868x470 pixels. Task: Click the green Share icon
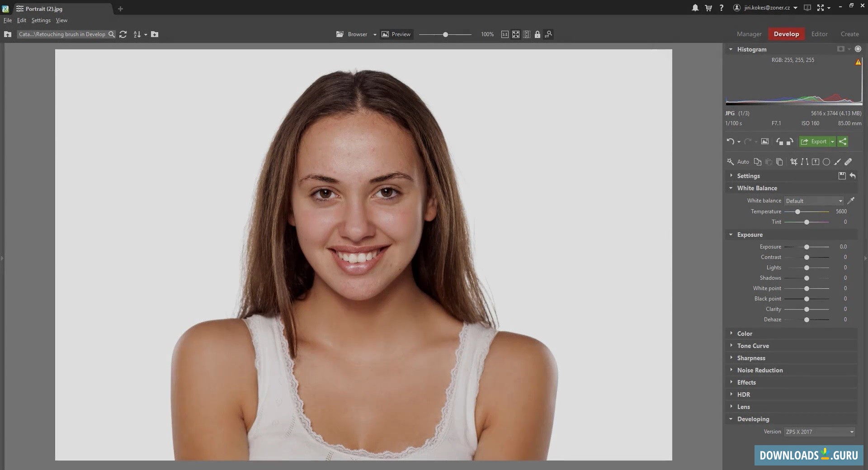(843, 141)
